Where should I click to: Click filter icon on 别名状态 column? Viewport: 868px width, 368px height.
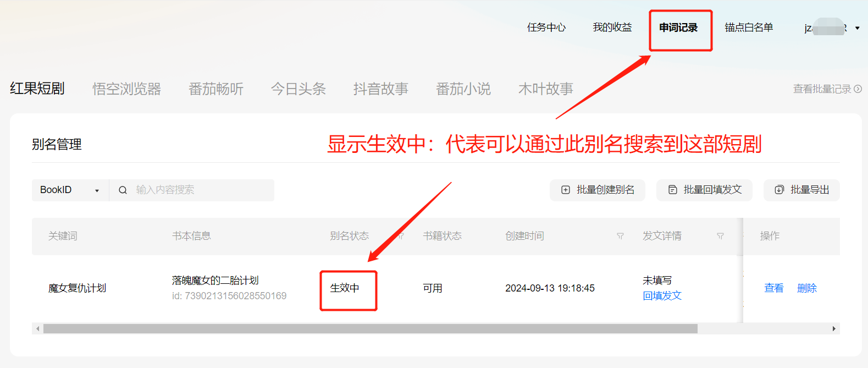coord(401,236)
